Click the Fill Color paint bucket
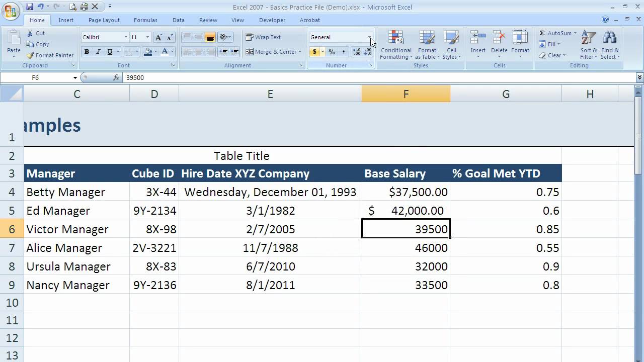 [x=147, y=52]
